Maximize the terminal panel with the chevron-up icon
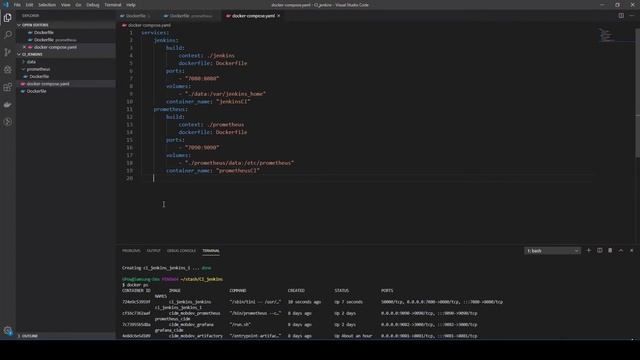The width and height of the screenshot is (640, 360). tap(621, 250)
